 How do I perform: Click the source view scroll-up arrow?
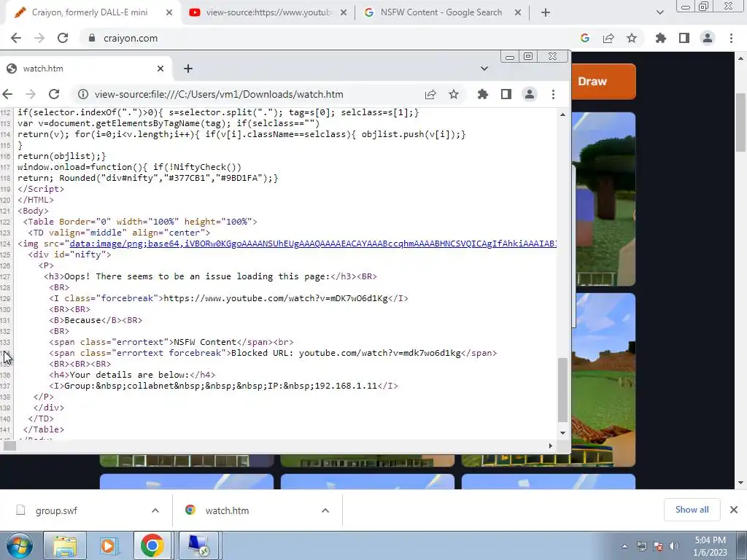coord(562,114)
